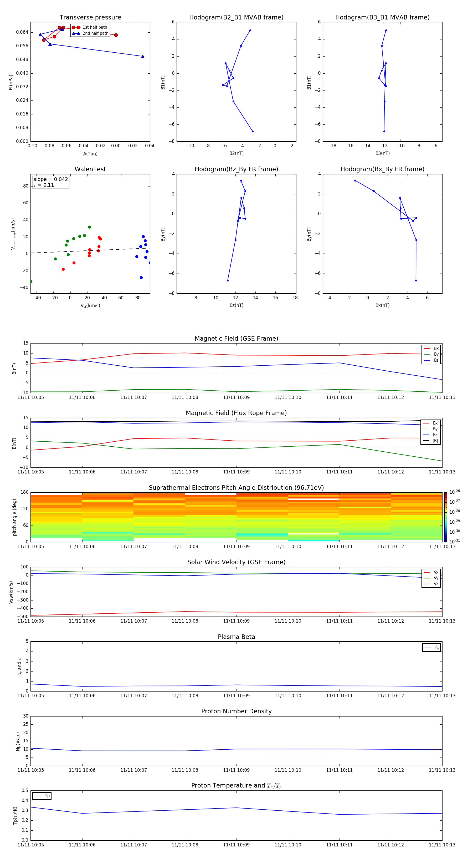Click the 'Hodogram(B2_B1 MVAB frame)' title
This screenshot has height=868, width=473.
[x=236, y=18]
